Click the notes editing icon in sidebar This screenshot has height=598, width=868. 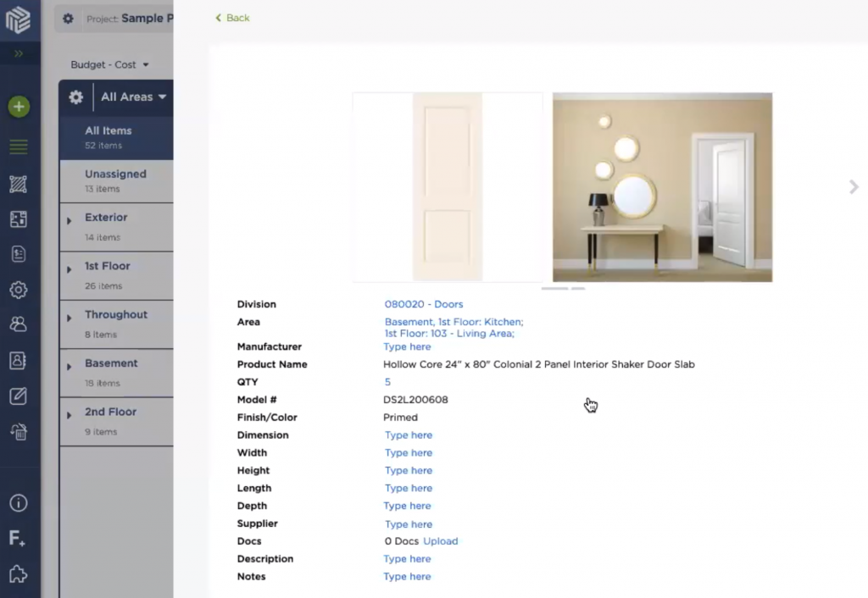click(x=19, y=396)
